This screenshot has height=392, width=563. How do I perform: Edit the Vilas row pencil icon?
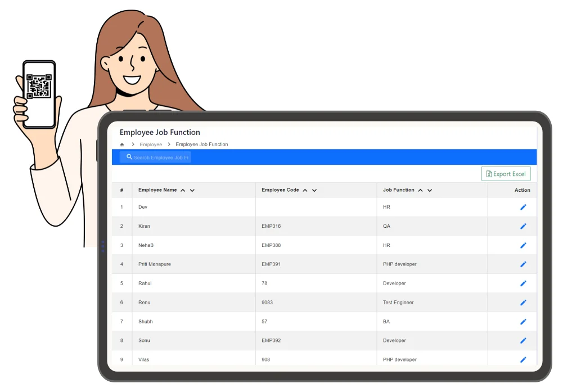click(x=523, y=359)
